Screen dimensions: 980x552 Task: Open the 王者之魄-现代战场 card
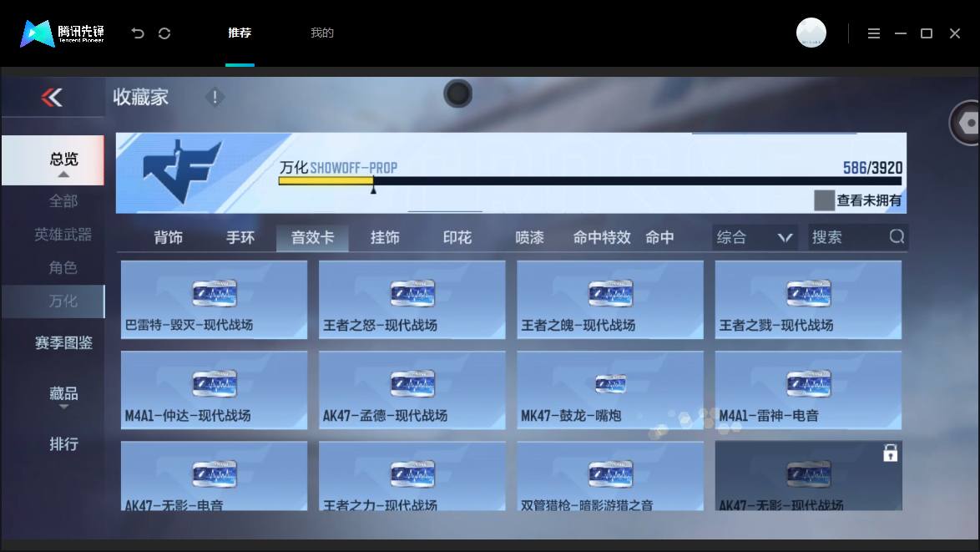coord(610,300)
